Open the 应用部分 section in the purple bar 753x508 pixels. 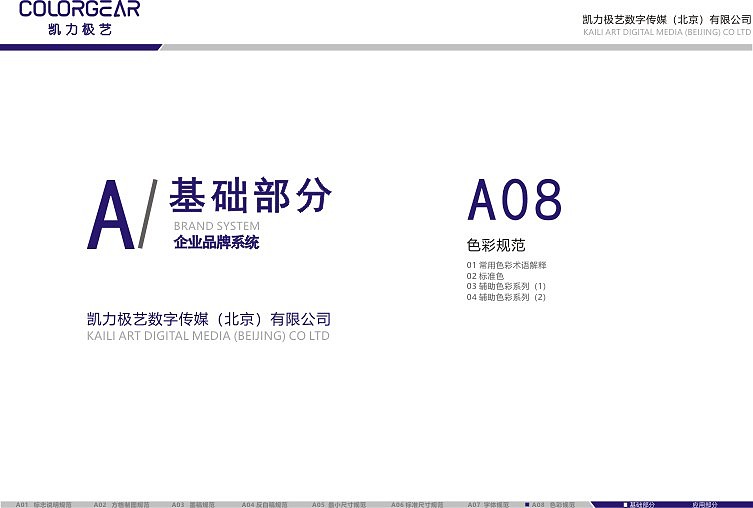point(705,505)
